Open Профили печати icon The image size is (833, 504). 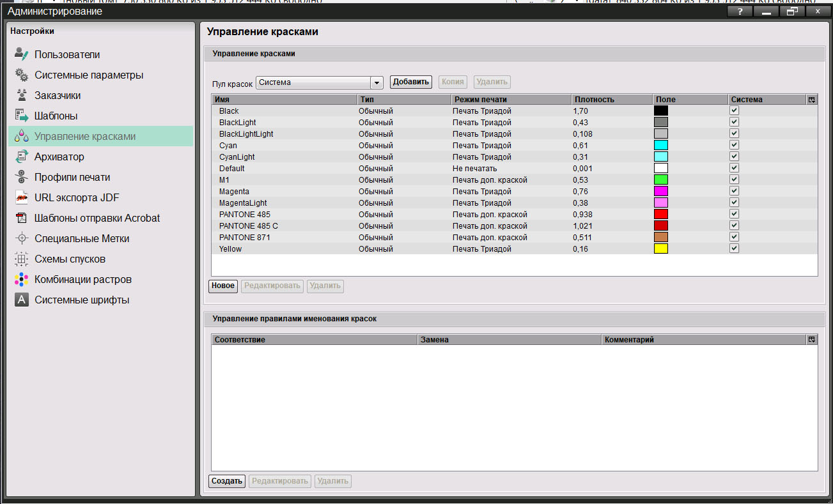pyautogui.click(x=22, y=177)
